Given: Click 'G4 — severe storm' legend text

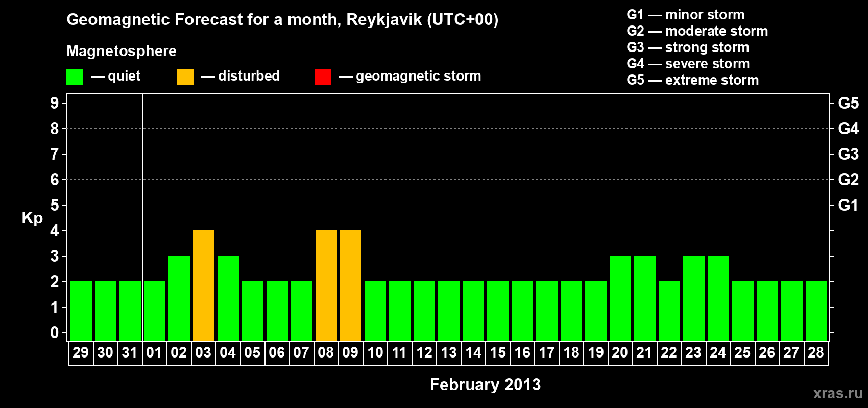Looking at the screenshot, I should pyautogui.click(x=688, y=64).
